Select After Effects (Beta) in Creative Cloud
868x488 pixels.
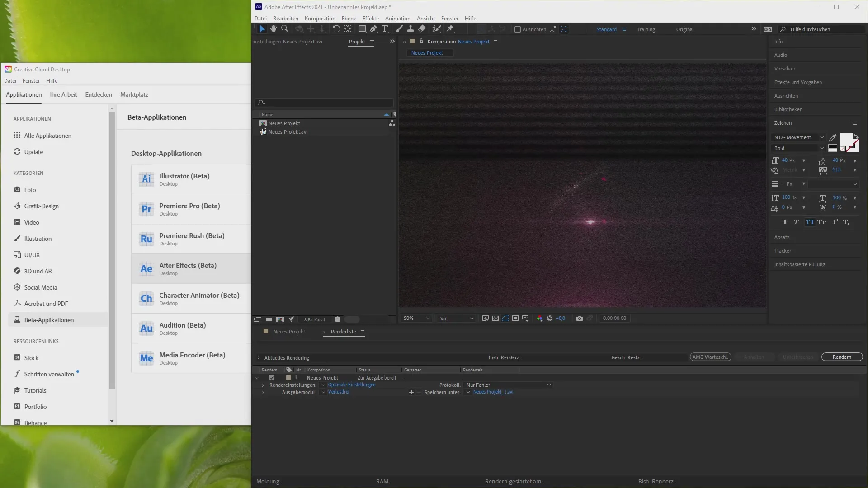tap(191, 269)
